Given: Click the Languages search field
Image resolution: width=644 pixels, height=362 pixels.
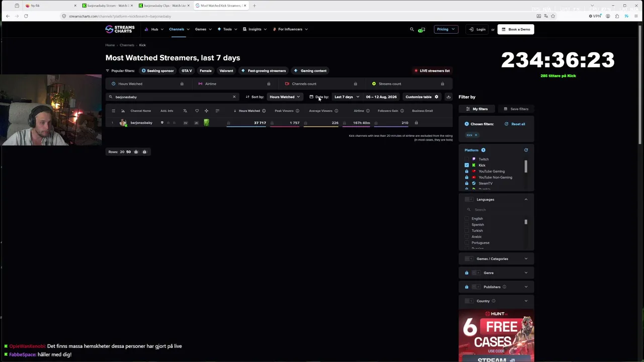Looking at the screenshot, I should [496, 210].
